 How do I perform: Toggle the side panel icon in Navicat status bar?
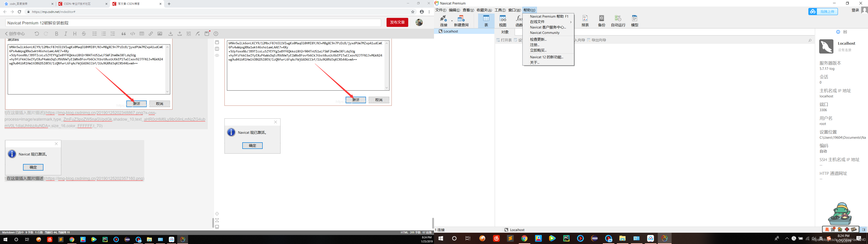(x=864, y=230)
